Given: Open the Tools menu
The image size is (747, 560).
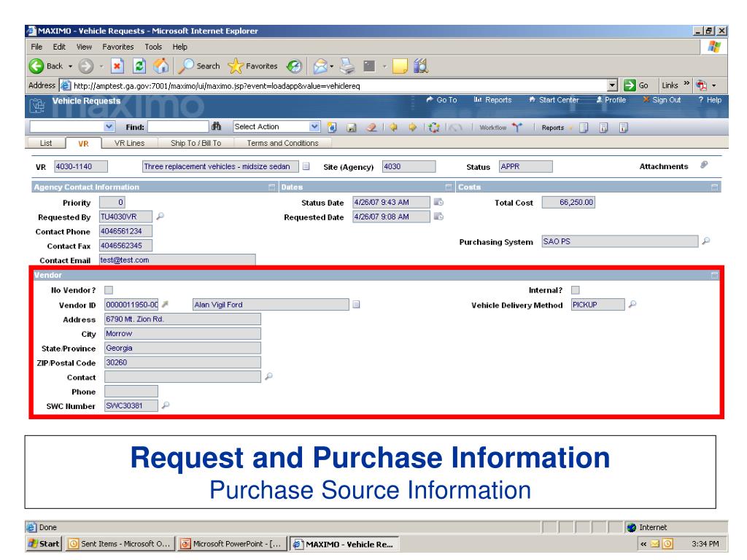Looking at the screenshot, I should [x=153, y=47].
